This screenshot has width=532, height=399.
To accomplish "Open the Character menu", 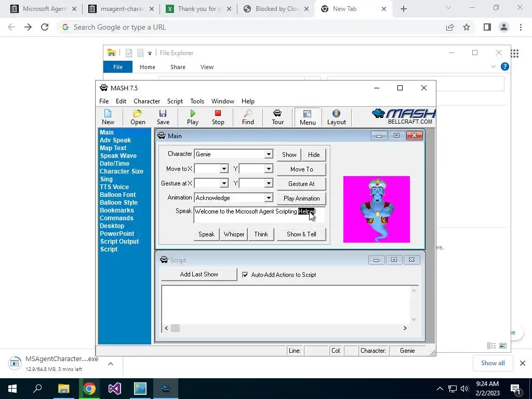I will [147, 101].
